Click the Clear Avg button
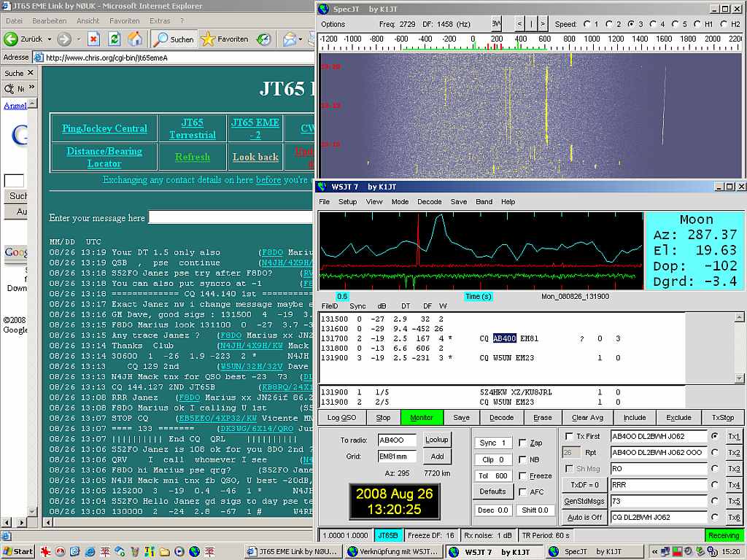Screen dimensions: 747x560 tap(587, 418)
